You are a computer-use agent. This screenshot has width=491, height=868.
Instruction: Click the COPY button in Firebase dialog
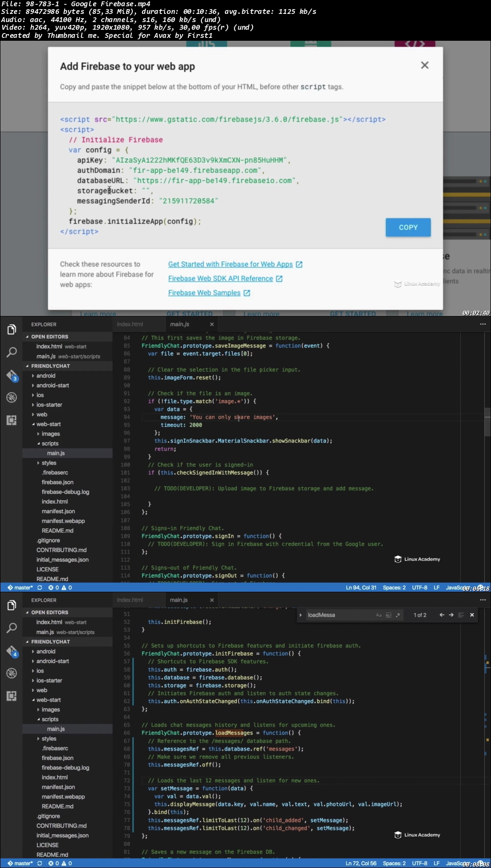(x=408, y=227)
